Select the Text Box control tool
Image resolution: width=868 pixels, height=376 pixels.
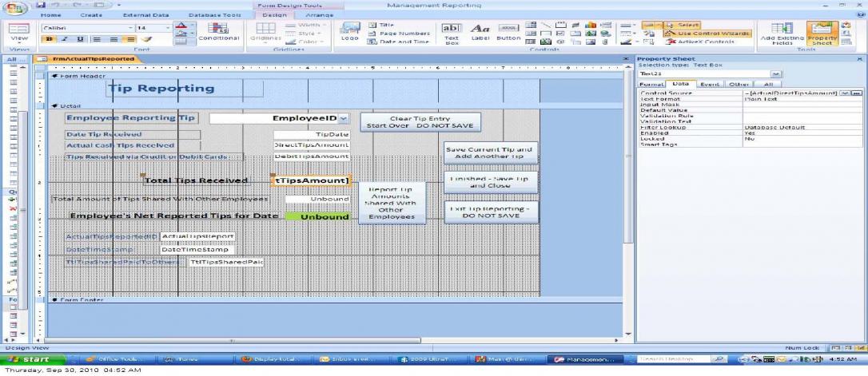click(x=452, y=33)
